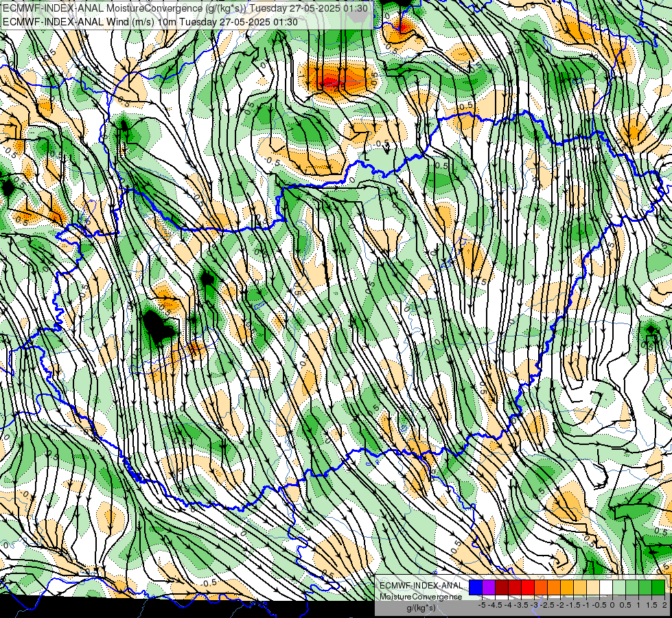Image resolution: width=672 pixels, height=618 pixels.
Task: Click 'MoistureConvergence' label in the legend box
Action: pos(421,597)
